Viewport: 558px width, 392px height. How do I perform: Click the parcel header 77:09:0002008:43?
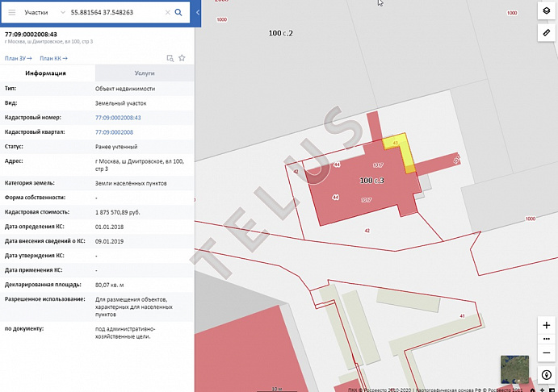pos(31,35)
